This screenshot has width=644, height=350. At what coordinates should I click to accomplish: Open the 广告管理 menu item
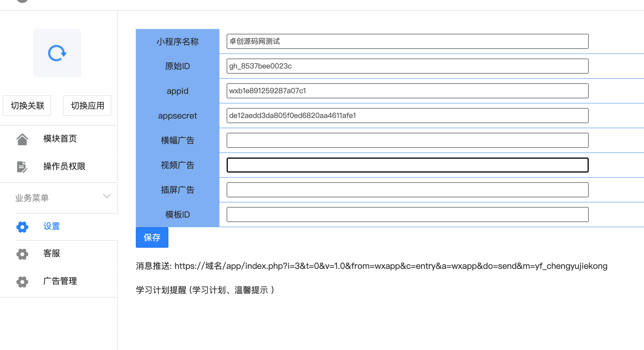[x=60, y=281]
